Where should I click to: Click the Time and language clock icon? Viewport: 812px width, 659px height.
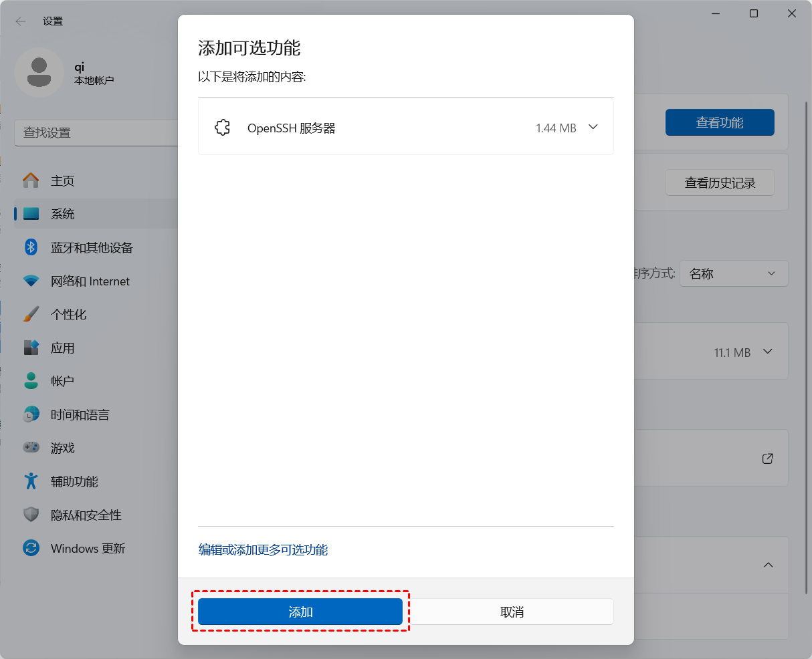[31, 414]
